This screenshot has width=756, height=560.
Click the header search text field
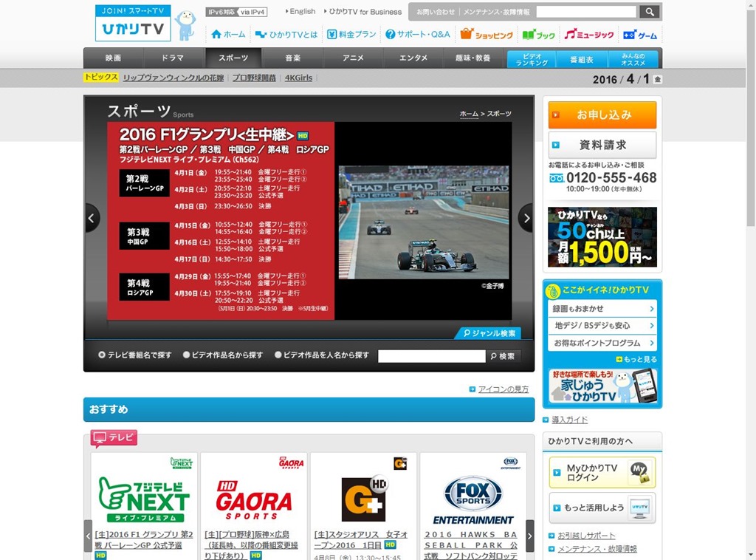coord(586,12)
